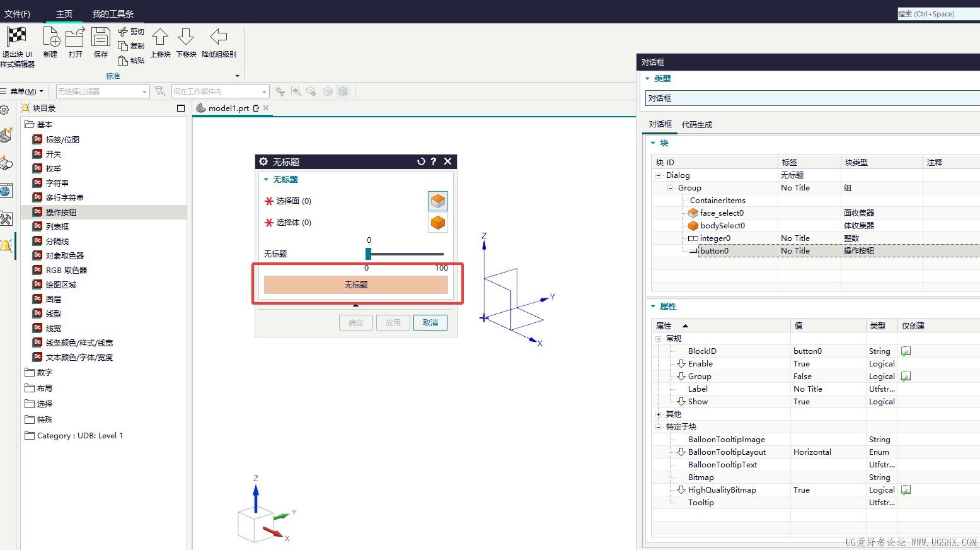Click the Exit Block UI Styler checkered flag icon
Image resolution: width=980 pixels, height=550 pixels.
coord(17,37)
